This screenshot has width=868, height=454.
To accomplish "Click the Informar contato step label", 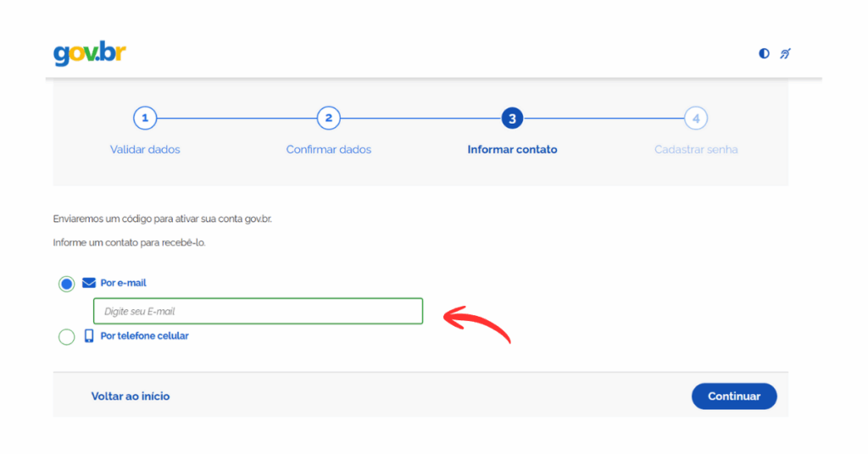I will tap(512, 150).
